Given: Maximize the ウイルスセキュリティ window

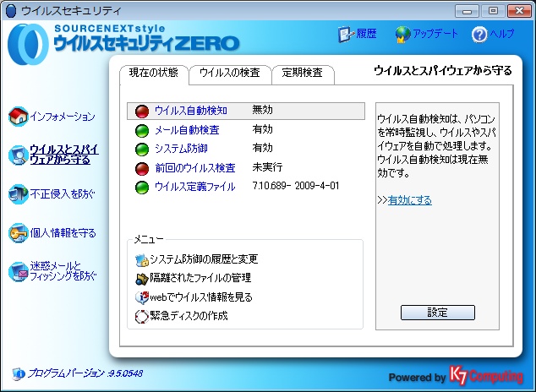Looking at the screenshot, I should (x=493, y=11).
